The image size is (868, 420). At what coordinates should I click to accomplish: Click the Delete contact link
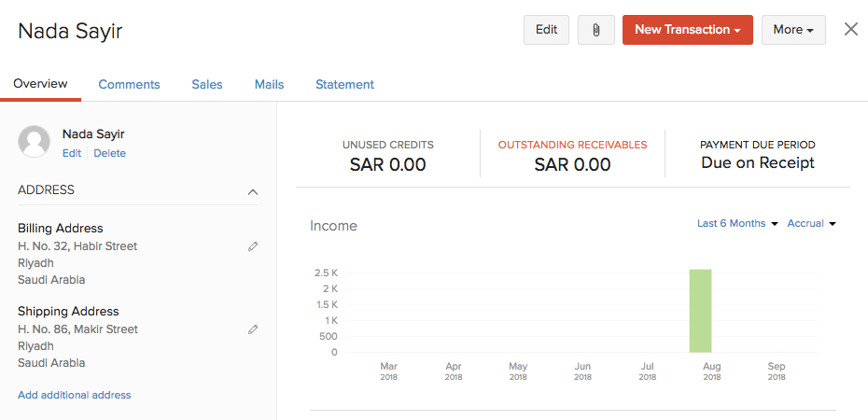109,153
